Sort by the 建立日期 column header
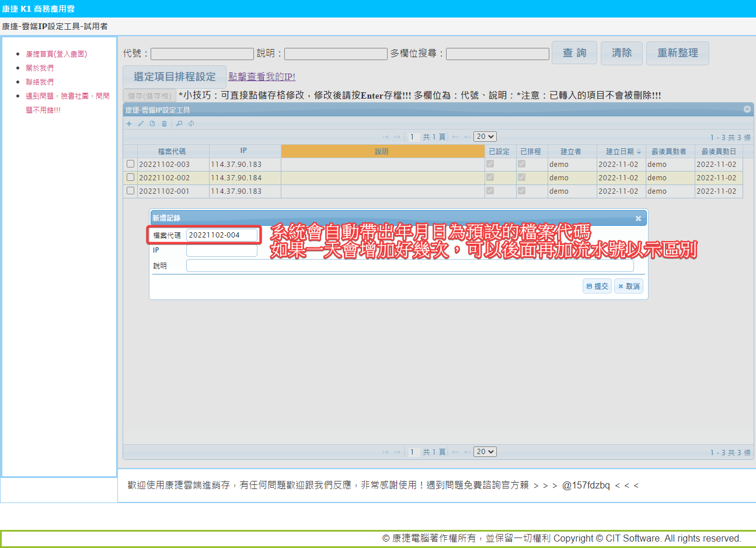Screen dimensions: 756x548 click(x=619, y=151)
